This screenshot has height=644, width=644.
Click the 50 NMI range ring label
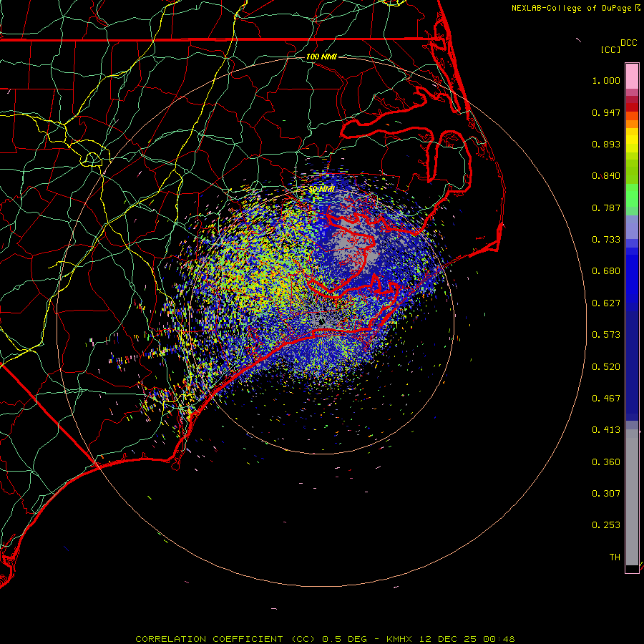(x=321, y=190)
